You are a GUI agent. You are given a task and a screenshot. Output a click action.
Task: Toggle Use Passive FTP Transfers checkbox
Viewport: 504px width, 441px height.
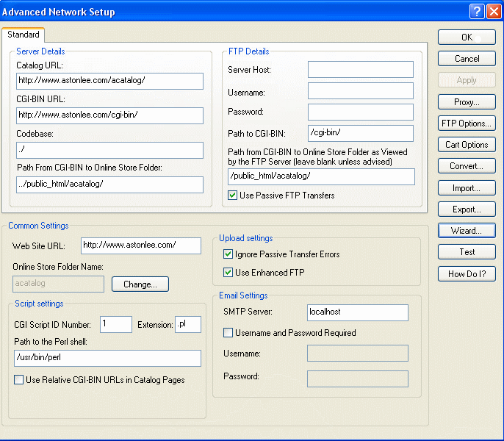(x=233, y=196)
